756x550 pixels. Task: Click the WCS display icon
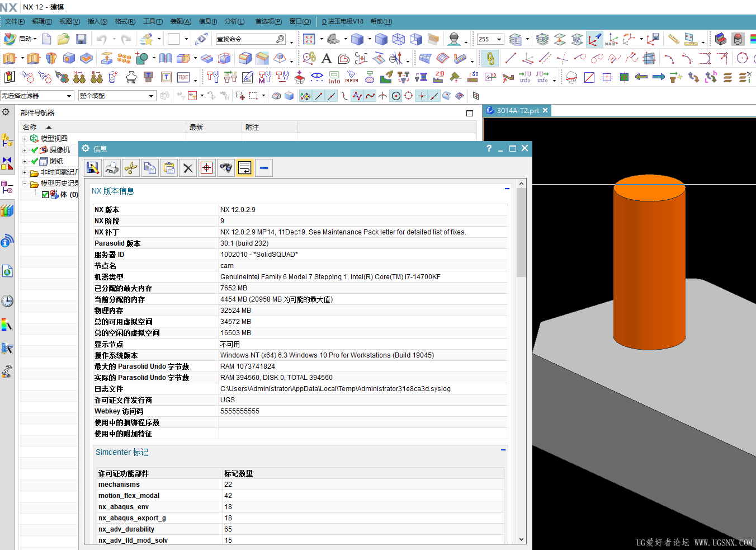[x=595, y=39]
